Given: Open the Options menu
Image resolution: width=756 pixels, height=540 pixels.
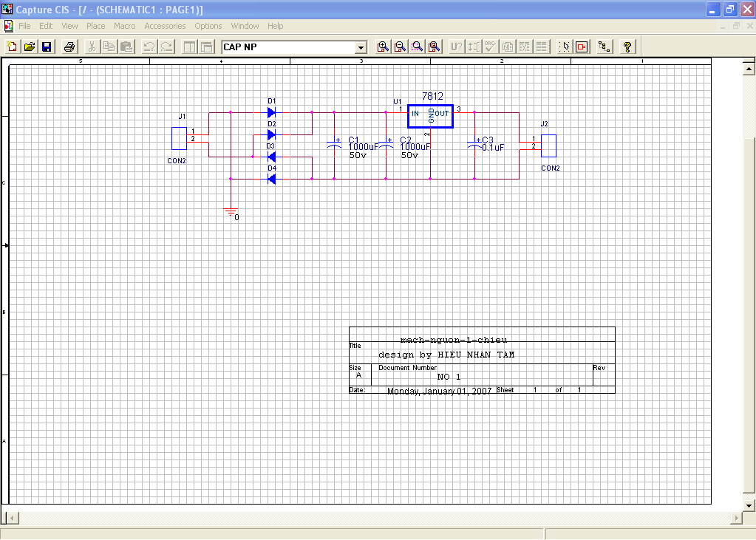Looking at the screenshot, I should (208, 26).
